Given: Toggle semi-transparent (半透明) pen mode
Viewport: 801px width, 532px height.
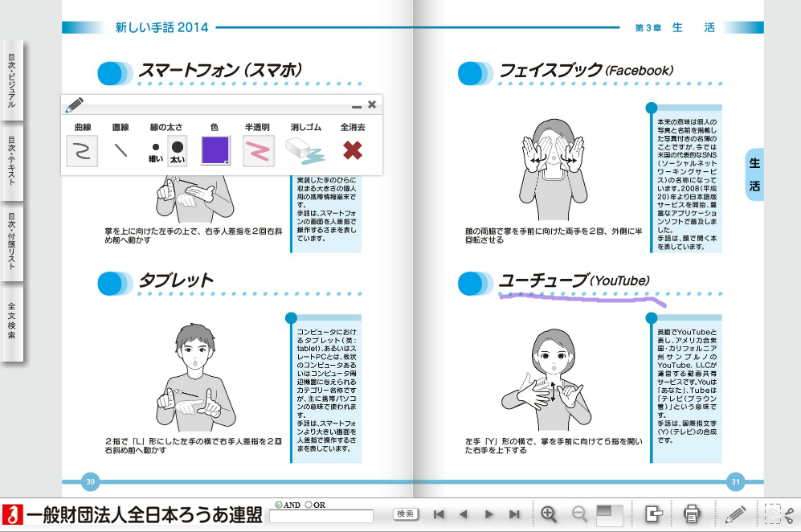Looking at the screenshot, I should [258, 151].
